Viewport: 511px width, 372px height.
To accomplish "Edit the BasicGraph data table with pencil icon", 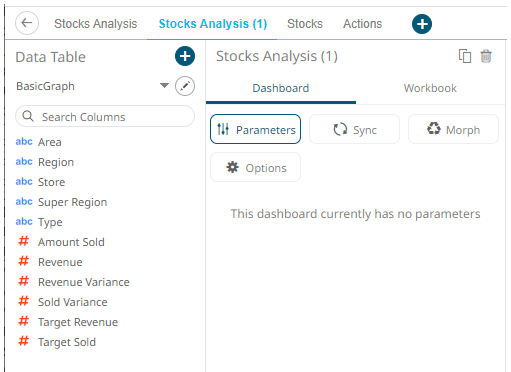I will point(185,86).
